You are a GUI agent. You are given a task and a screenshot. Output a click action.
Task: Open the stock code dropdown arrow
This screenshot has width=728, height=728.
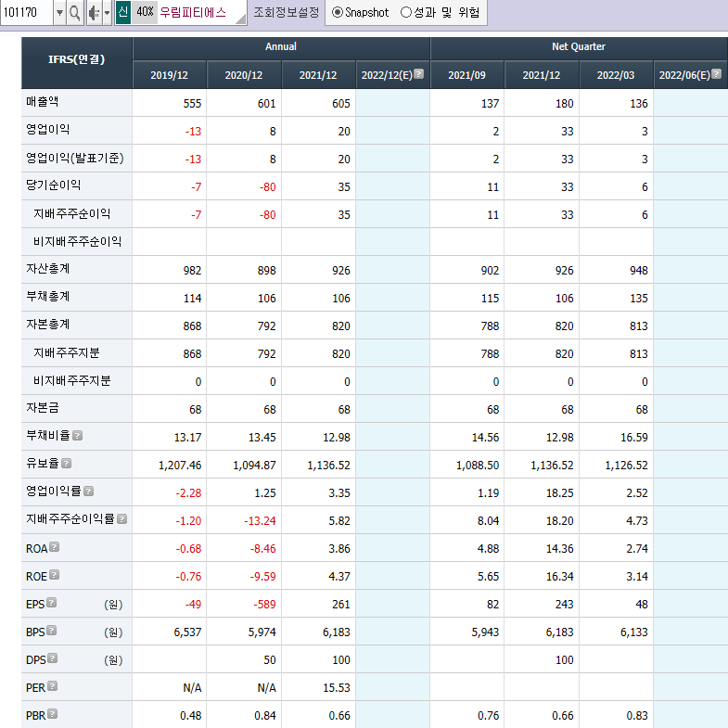pyautogui.click(x=60, y=13)
